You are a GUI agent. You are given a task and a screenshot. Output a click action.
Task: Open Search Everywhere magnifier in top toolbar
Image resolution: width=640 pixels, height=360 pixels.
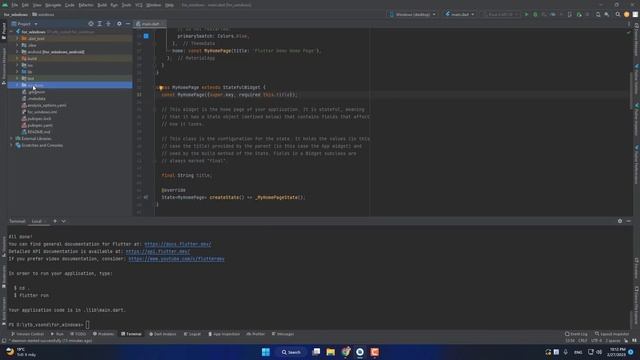pos(618,14)
